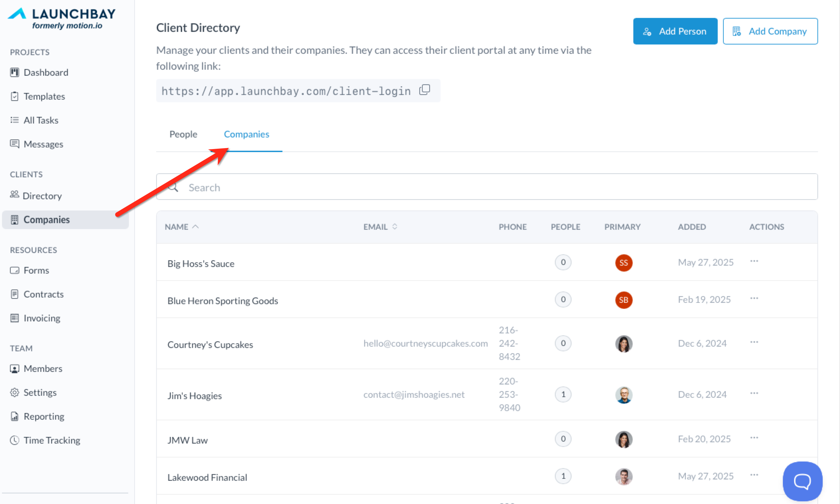Open actions menu for Jim's Hoagies

754,393
